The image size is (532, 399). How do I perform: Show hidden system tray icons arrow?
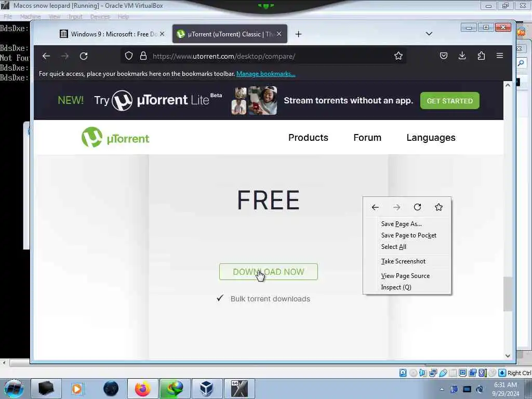pyautogui.click(x=442, y=389)
